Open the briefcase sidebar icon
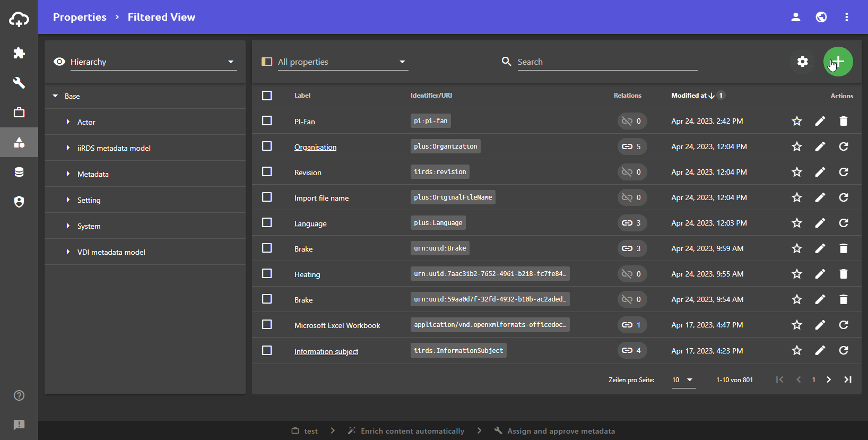 pyautogui.click(x=19, y=113)
